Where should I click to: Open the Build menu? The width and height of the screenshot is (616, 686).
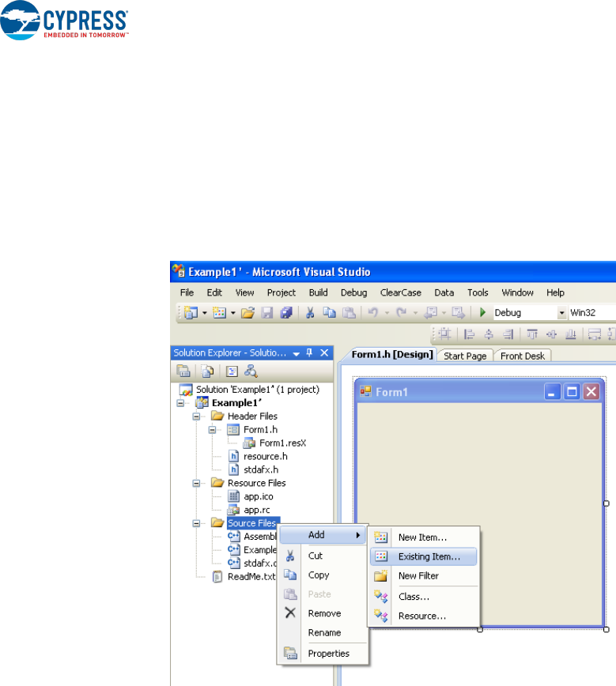point(319,292)
